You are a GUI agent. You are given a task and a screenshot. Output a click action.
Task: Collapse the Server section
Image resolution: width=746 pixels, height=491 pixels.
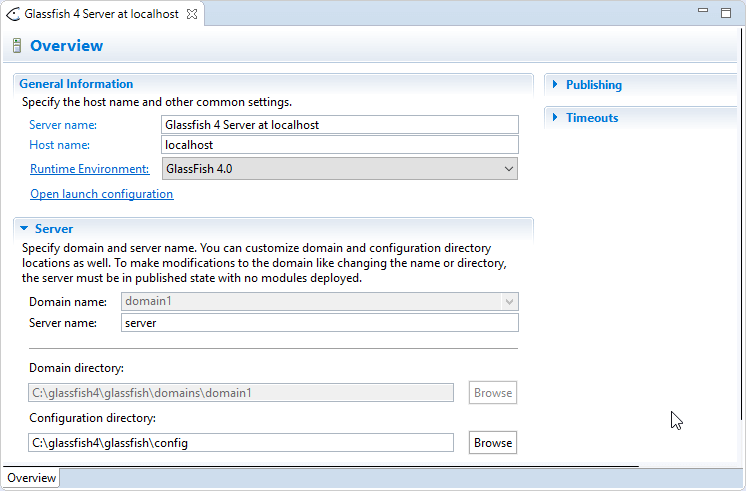coord(24,228)
